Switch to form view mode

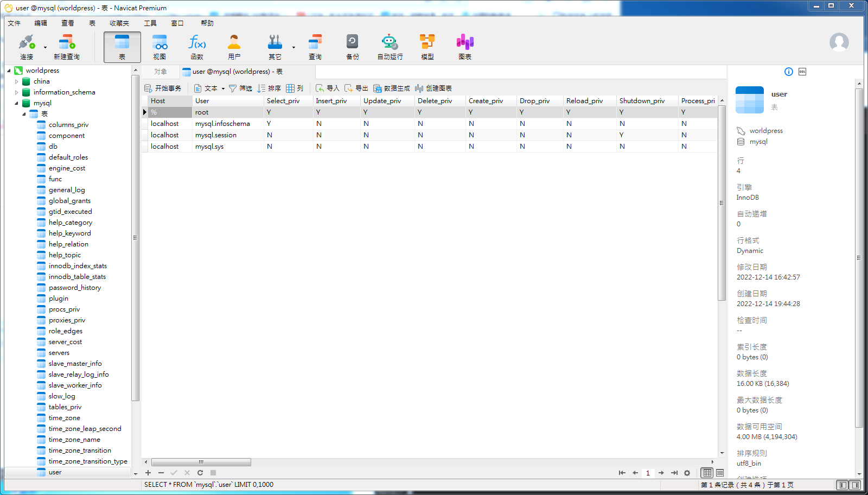(x=720, y=473)
